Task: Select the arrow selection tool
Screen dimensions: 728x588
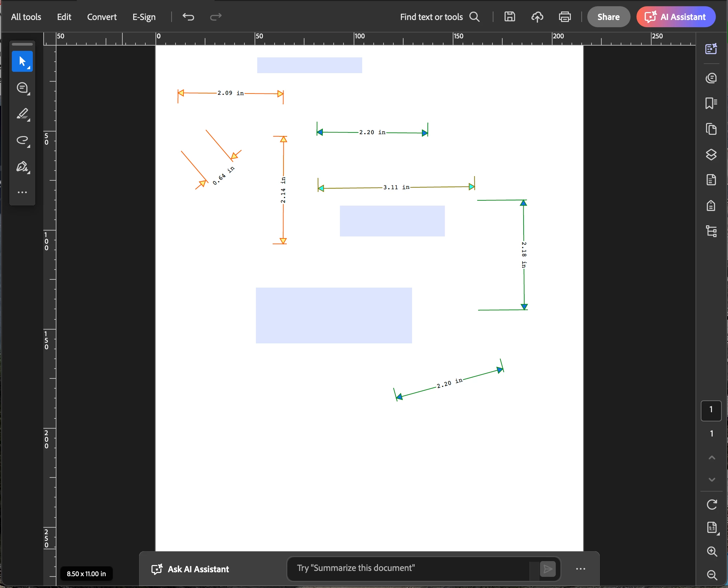Action: (22, 61)
